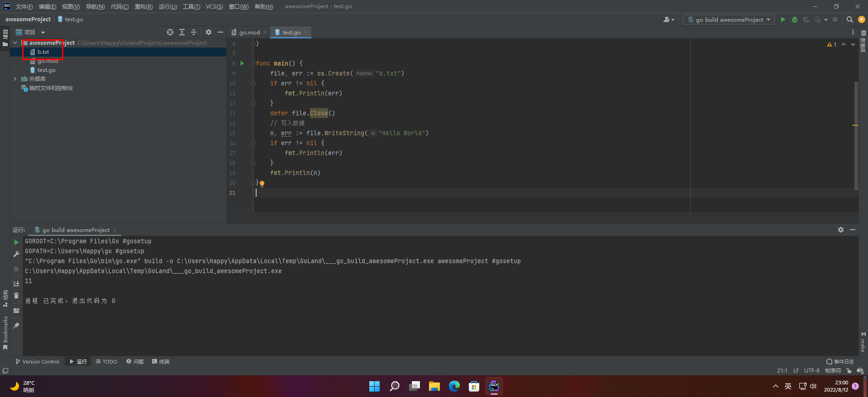The height and width of the screenshot is (397, 868).
Task: Hide the run tool window
Action: click(x=853, y=230)
